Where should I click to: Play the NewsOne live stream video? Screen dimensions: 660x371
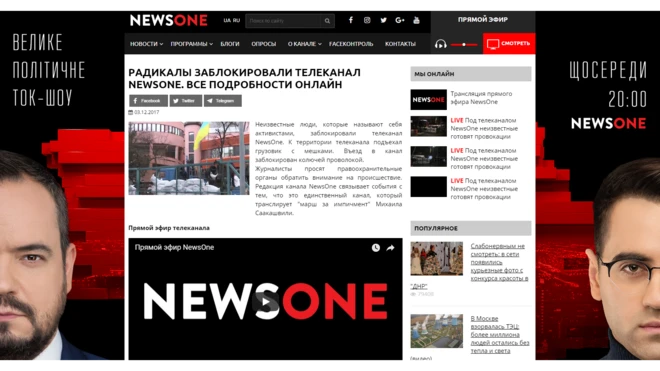click(x=266, y=302)
